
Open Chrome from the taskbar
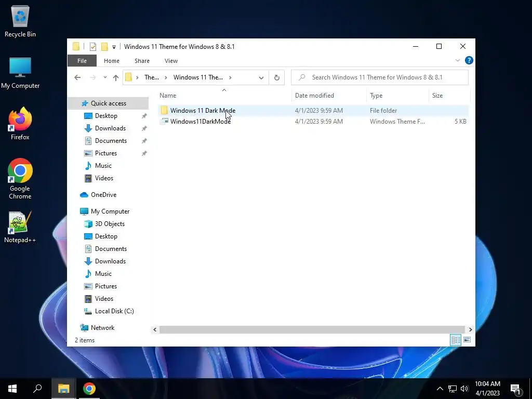pos(89,389)
